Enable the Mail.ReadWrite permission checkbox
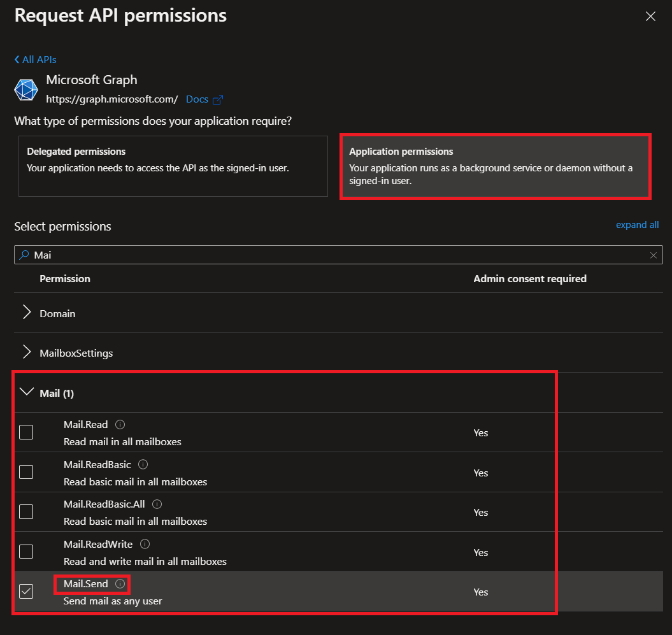Screen dimensions: 672x635 [26, 552]
